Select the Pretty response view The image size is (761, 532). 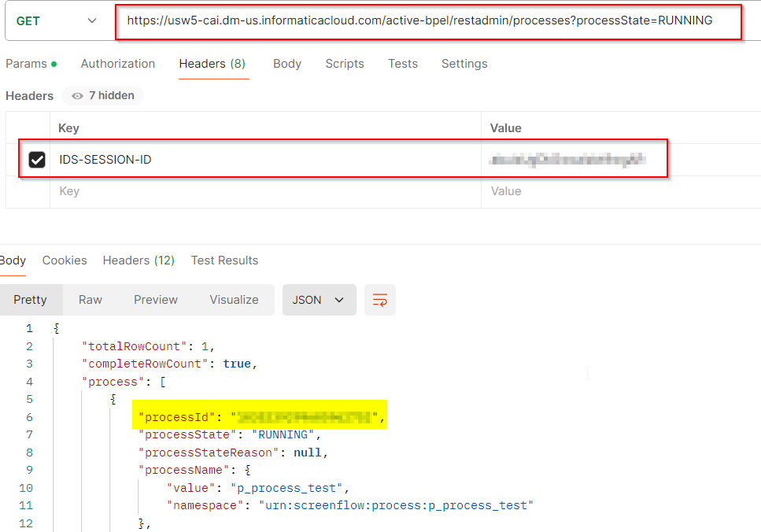click(x=31, y=300)
